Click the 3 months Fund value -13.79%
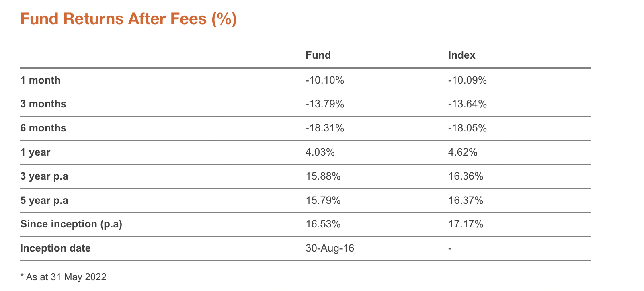 coord(324,104)
